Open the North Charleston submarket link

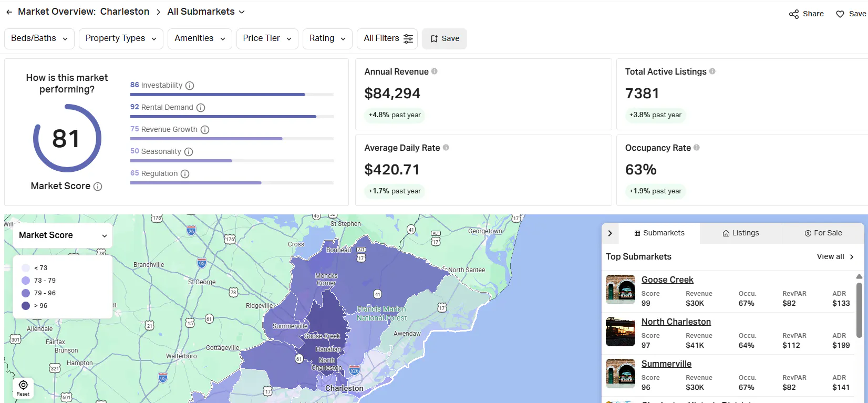click(x=676, y=322)
